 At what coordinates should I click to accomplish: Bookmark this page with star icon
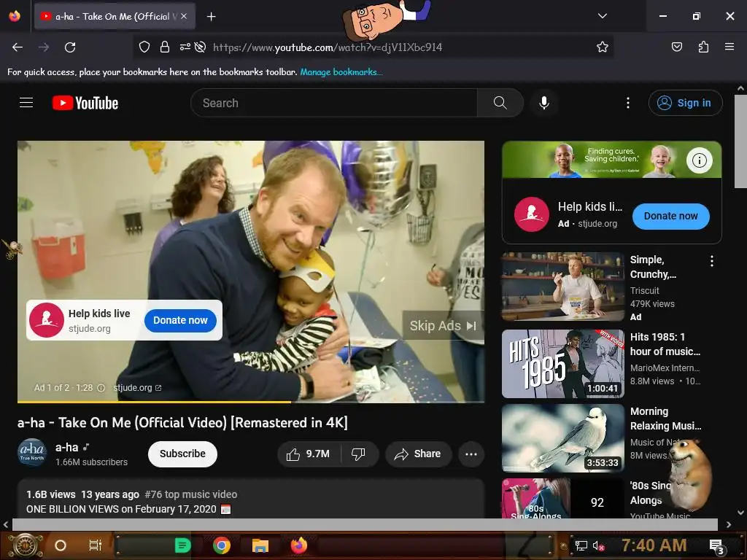point(602,47)
